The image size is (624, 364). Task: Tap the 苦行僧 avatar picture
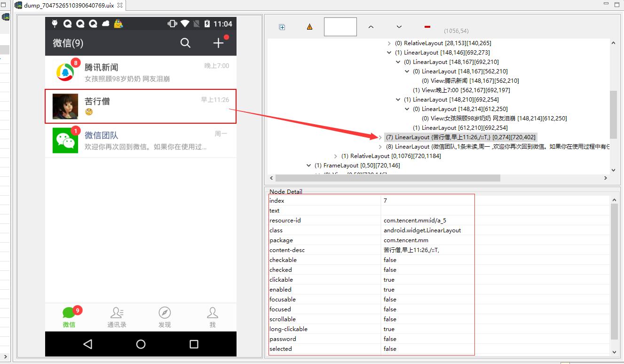click(x=65, y=106)
